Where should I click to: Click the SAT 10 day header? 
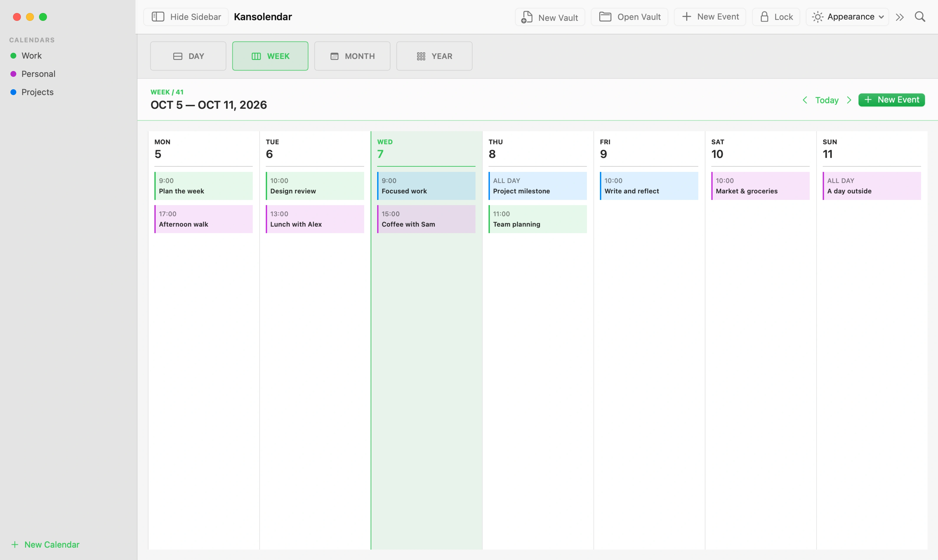(x=760, y=149)
